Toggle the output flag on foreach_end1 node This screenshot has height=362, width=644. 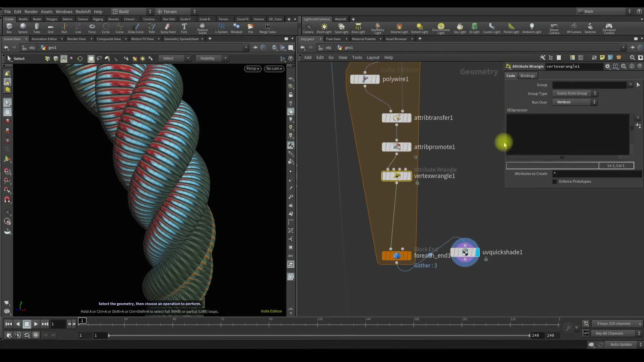pos(410,255)
